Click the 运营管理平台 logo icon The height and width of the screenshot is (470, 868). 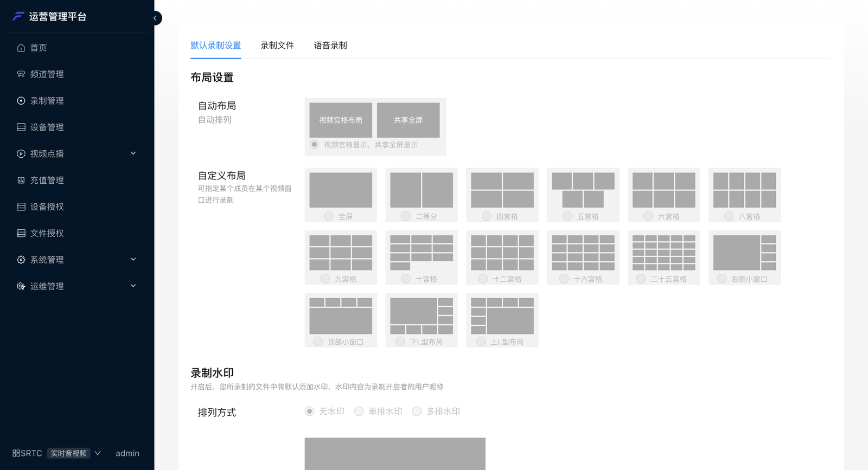click(x=18, y=16)
